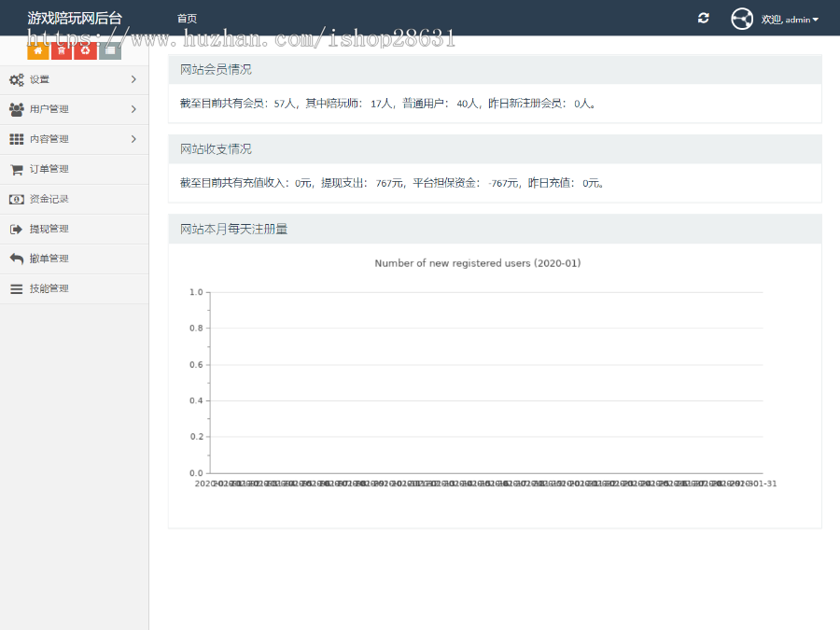Viewport: 840px width, 630px height.
Task: Click the 提现管理 export icon
Action: (16, 229)
